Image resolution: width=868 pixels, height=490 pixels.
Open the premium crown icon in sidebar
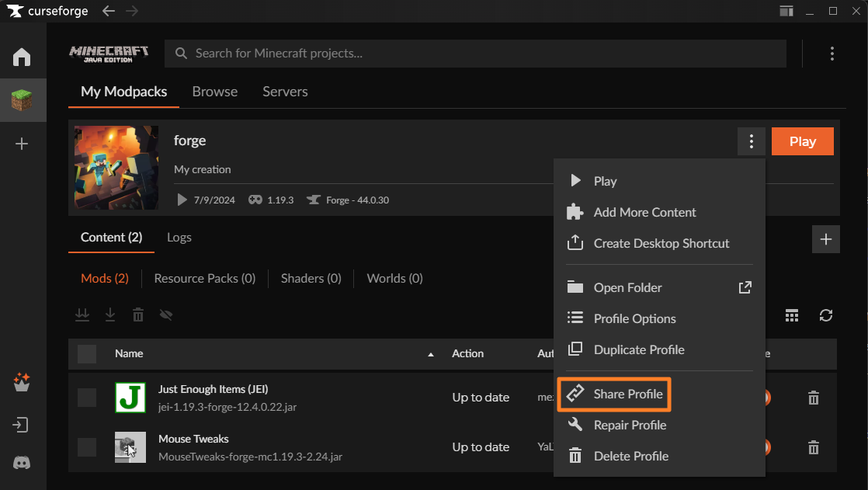pyautogui.click(x=22, y=382)
